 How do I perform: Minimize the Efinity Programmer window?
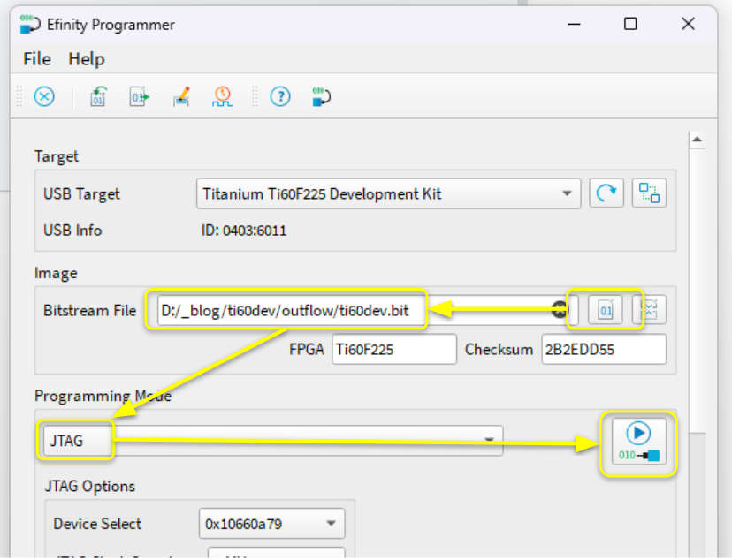575,24
